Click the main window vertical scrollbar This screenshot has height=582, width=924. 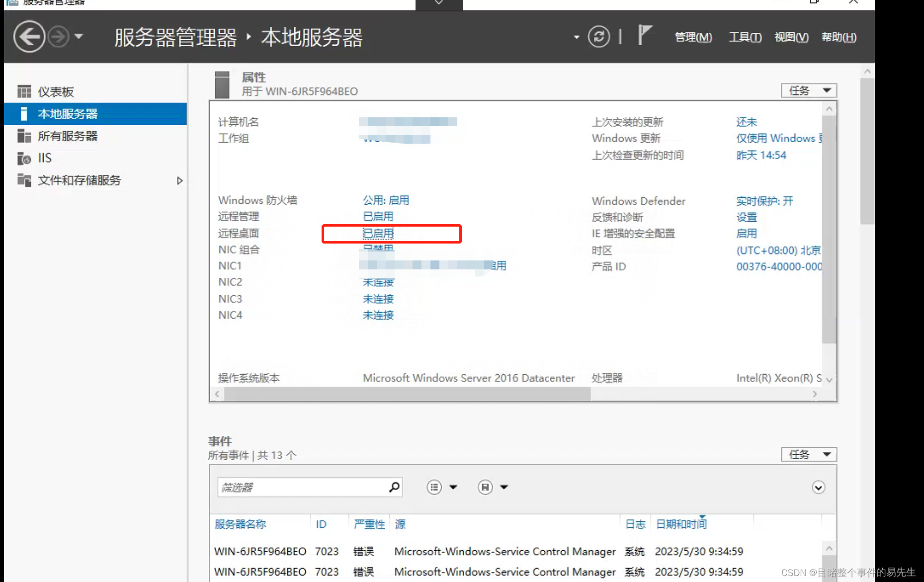[x=867, y=152]
